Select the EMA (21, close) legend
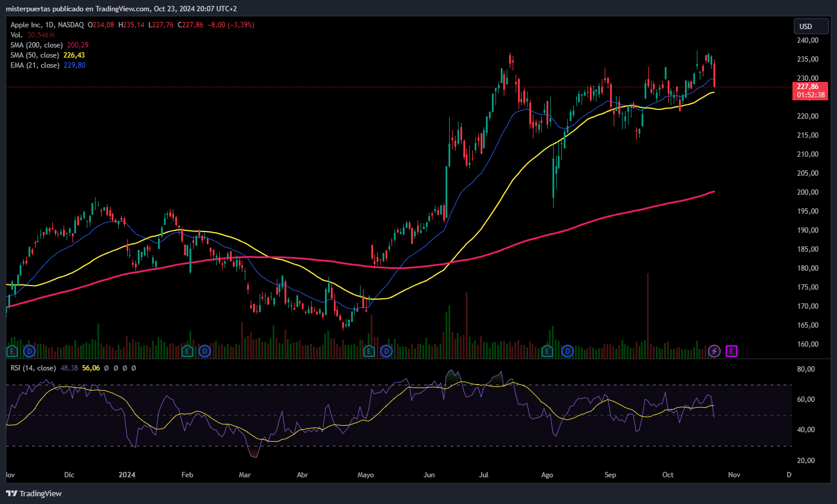Image resolution: width=837 pixels, height=504 pixels. coord(34,65)
